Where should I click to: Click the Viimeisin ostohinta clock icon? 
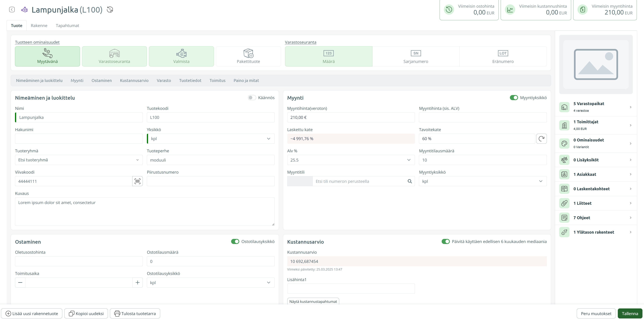(x=449, y=10)
